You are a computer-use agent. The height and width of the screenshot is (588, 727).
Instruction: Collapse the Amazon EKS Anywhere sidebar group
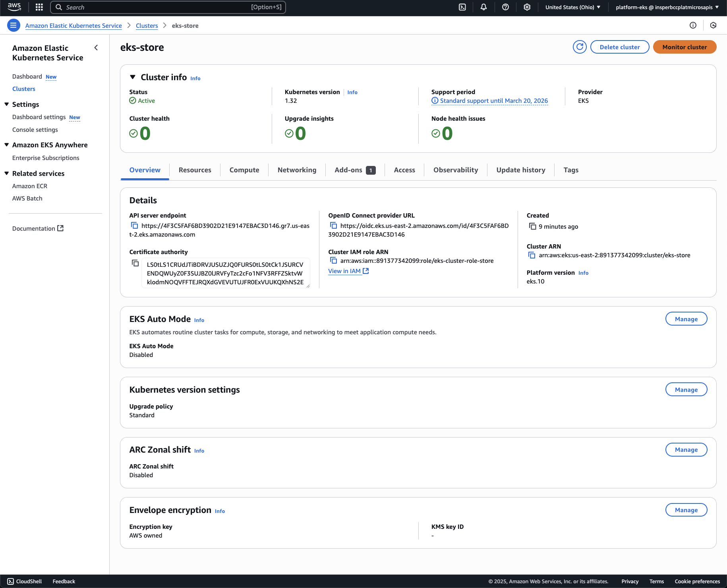pyautogui.click(x=7, y=145)
